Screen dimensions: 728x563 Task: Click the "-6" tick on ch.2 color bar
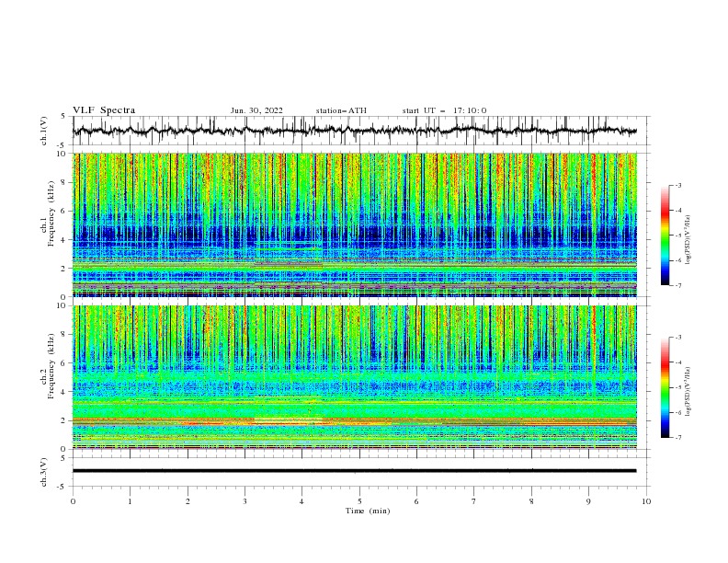pos(678,412)
